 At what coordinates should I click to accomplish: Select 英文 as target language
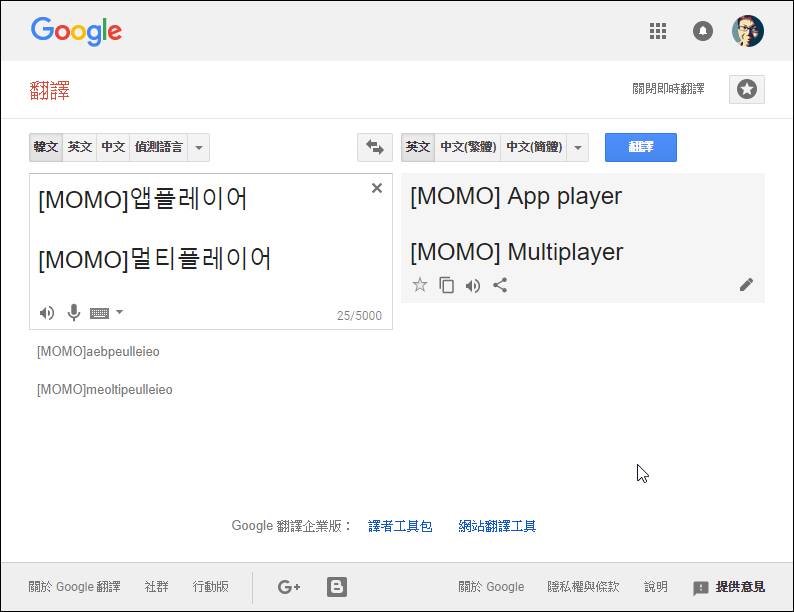pos(418,147)
